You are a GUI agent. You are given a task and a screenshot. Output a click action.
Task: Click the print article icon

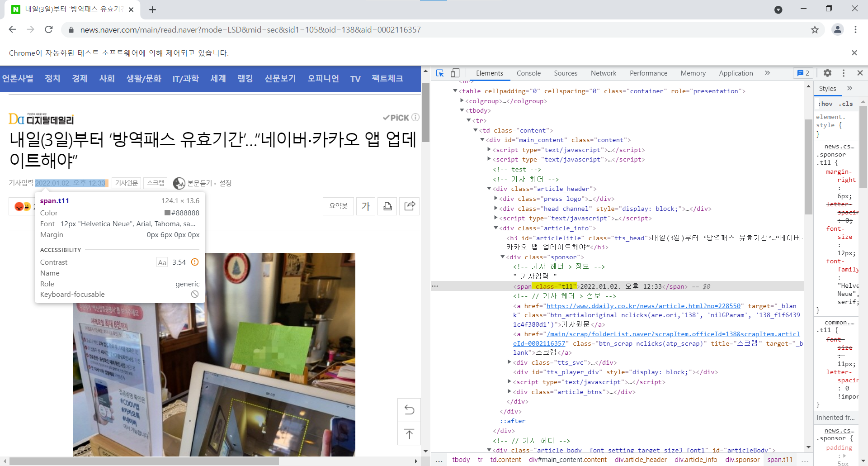point(387,206)
